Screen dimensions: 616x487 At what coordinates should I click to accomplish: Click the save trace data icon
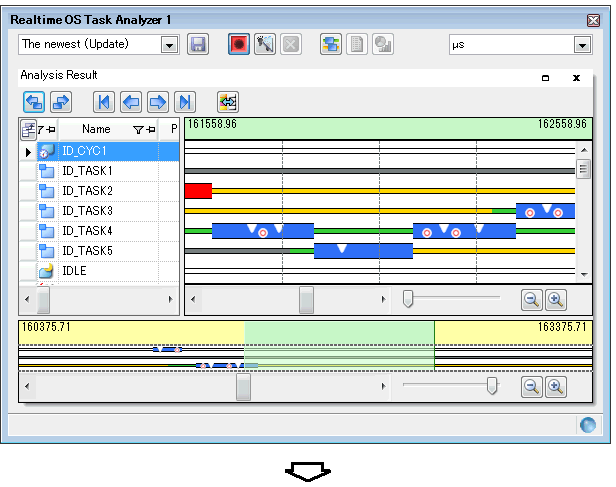tap(197, 45)
